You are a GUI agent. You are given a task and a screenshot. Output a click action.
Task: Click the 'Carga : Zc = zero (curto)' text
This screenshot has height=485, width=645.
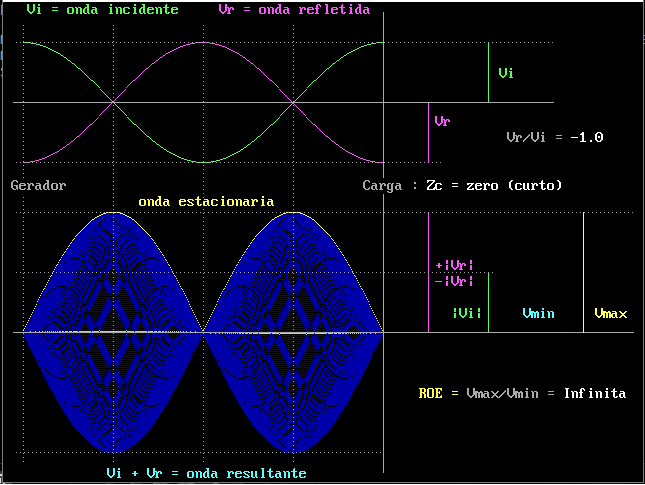462,185
